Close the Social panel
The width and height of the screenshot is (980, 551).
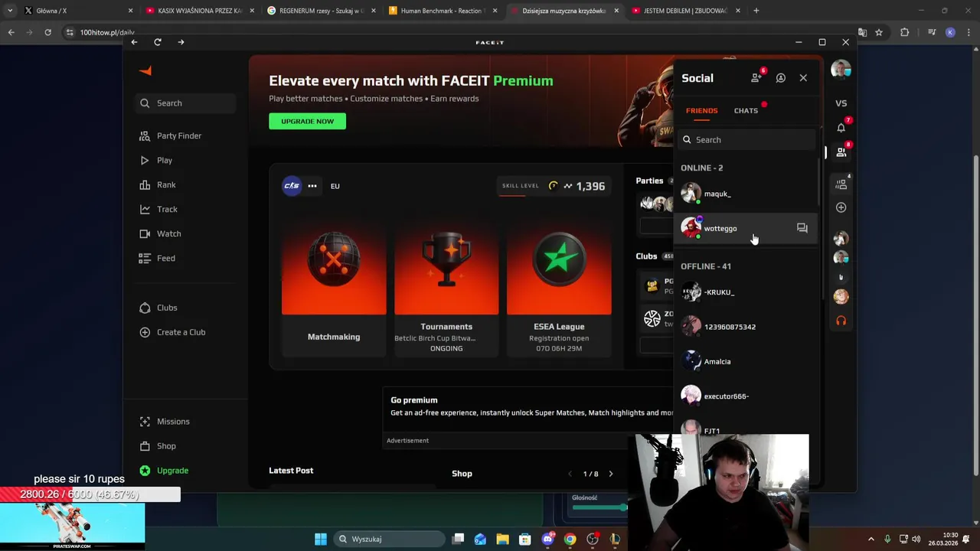point(803,78)
